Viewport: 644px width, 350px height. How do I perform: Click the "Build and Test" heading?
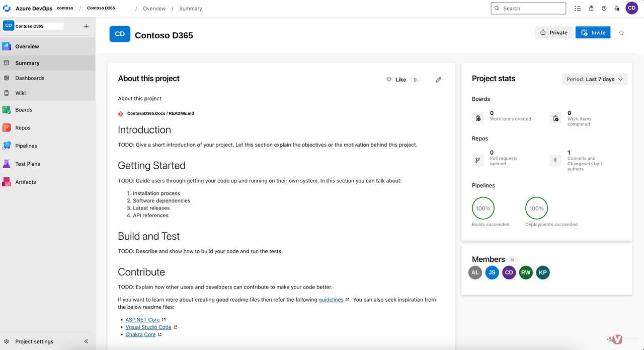tap(148, 236)
